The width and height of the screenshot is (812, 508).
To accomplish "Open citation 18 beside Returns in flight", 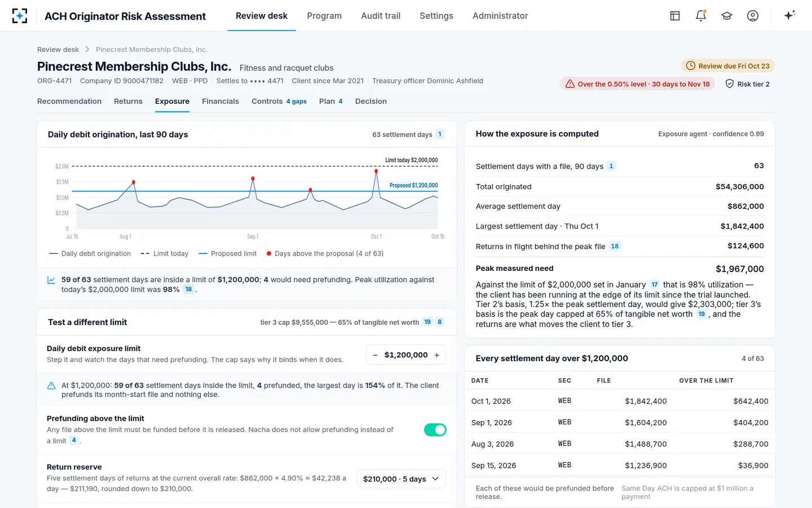I will click(615, 246).
